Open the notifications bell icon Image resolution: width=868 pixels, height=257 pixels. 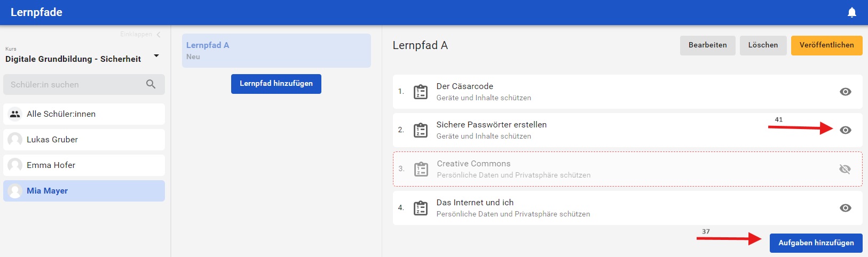click(852, 12)
